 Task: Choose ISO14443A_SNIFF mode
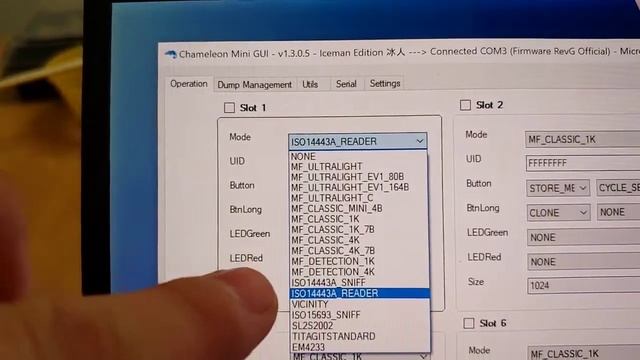click(x=359, y=283)
